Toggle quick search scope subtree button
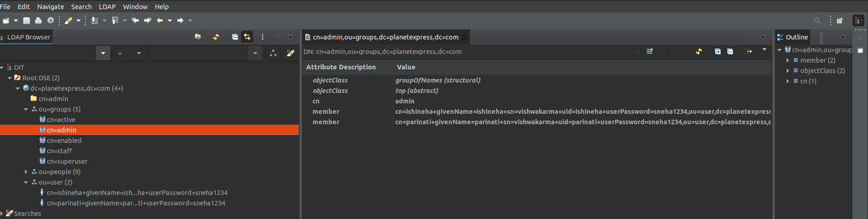Image resolution: width=868 pixels, height=219 pixels. tap(273, 53)
